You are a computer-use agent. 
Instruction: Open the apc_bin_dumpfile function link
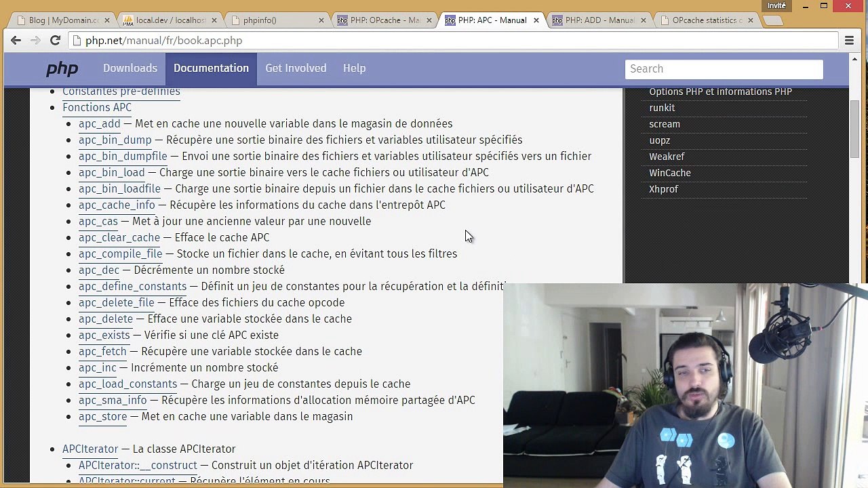click(123, 157)
